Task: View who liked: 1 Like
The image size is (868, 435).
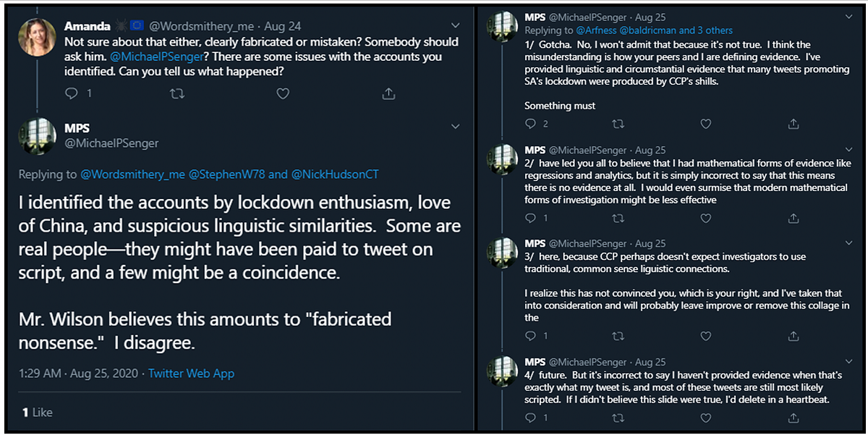Action: (38, 412)
